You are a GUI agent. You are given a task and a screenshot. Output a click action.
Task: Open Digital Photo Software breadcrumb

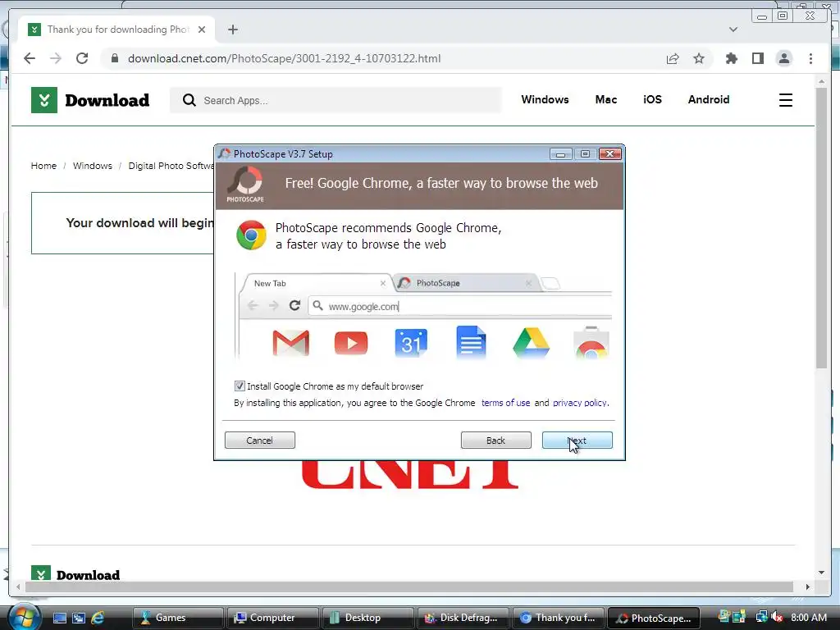point(171,166)
